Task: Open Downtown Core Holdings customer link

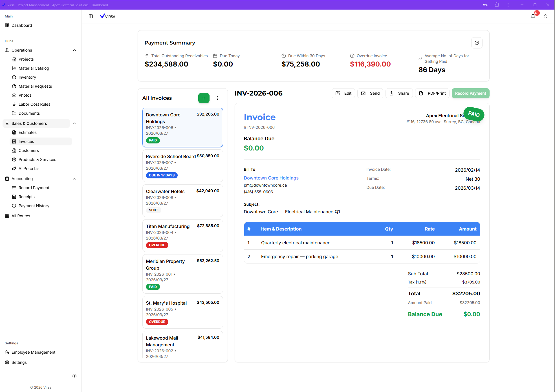Action: (x=271, y=178)
